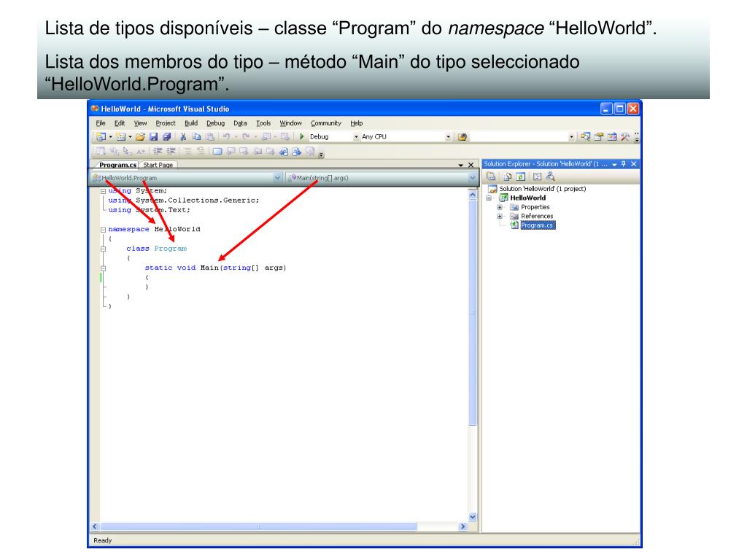The width and height of the screenshot is (747, 560).
Task: Select the Program.cs editor tab
Action: coord(117,165)
